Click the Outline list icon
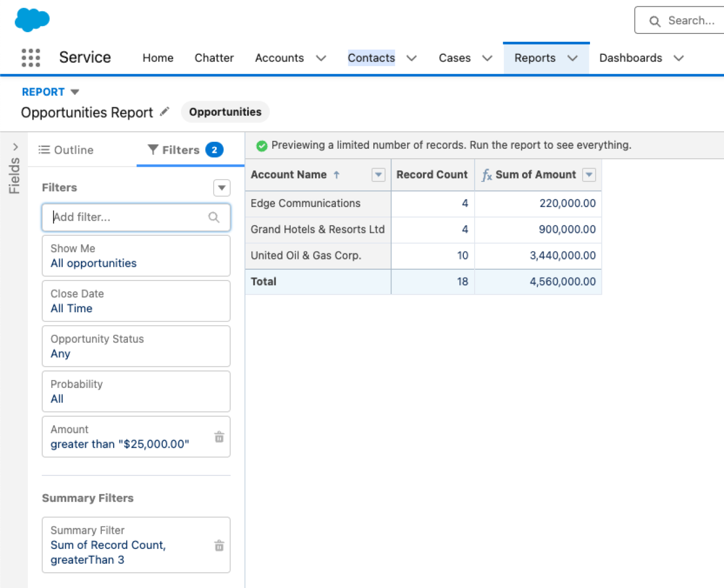Viewport: 724px width, 588px height. pyautogui.click(x=44, y=150)
